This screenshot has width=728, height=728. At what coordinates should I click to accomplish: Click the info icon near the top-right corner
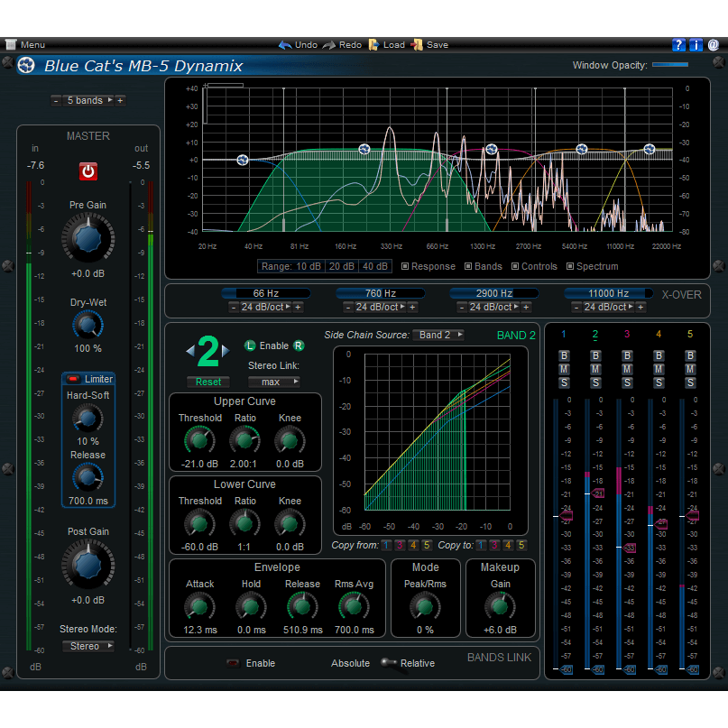pyautogui.click(x=696, y=44)
